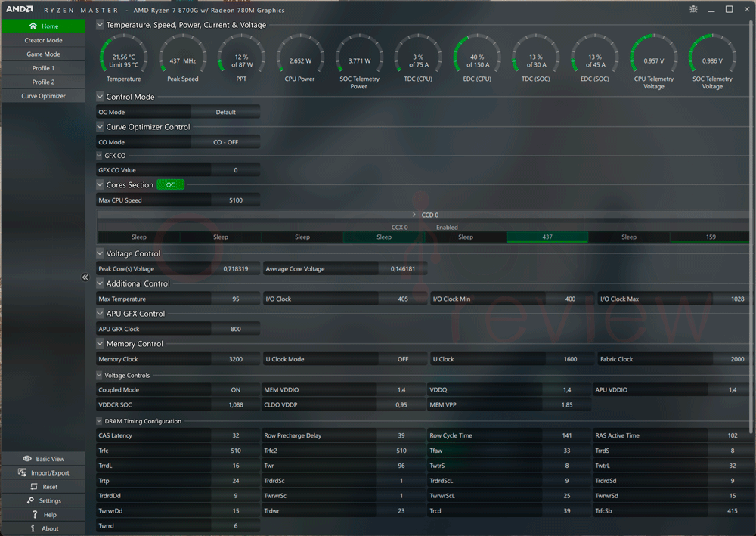756x536 pixels.
Task: Click Import/Export label
Action: pos(50,472)
